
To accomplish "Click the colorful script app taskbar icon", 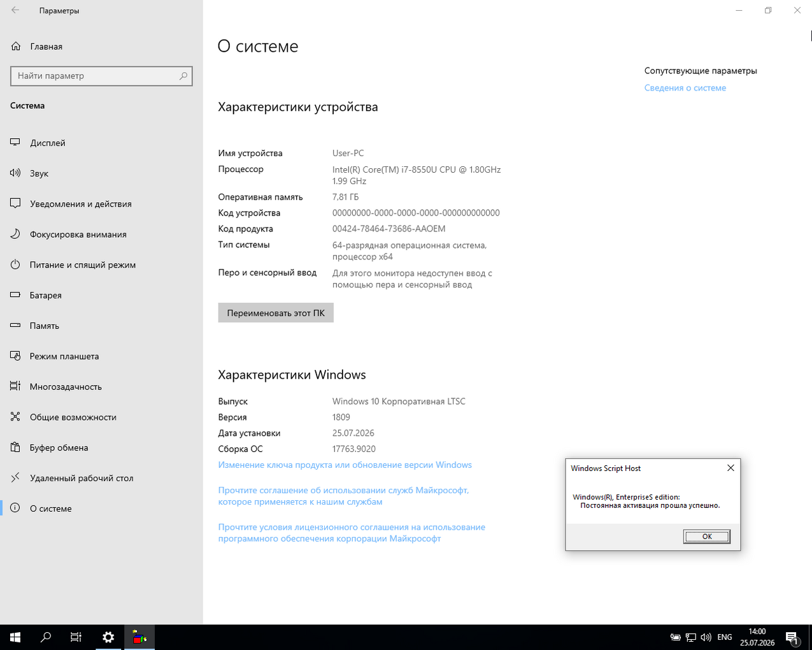I will [139, 637].
